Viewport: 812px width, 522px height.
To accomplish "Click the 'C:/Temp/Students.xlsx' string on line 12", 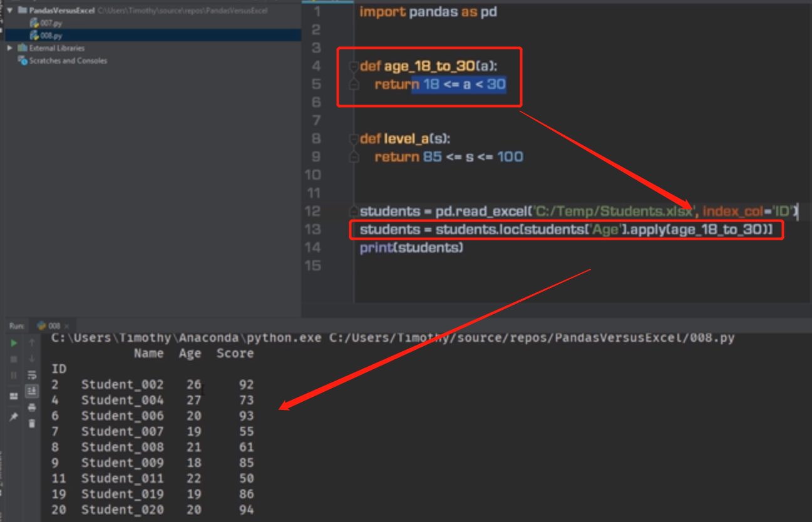I will [614, 212].
